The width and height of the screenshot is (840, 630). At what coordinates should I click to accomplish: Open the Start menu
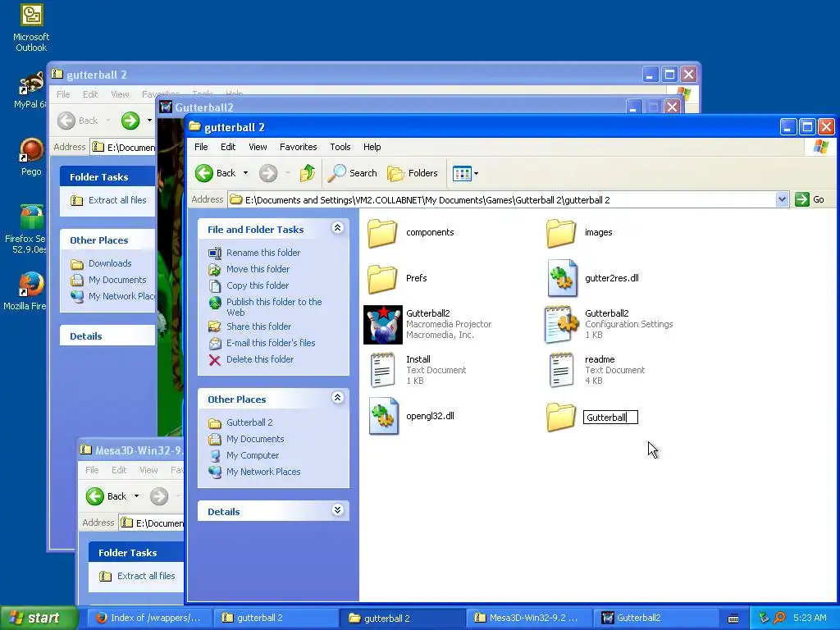click(x=39, y=618)
